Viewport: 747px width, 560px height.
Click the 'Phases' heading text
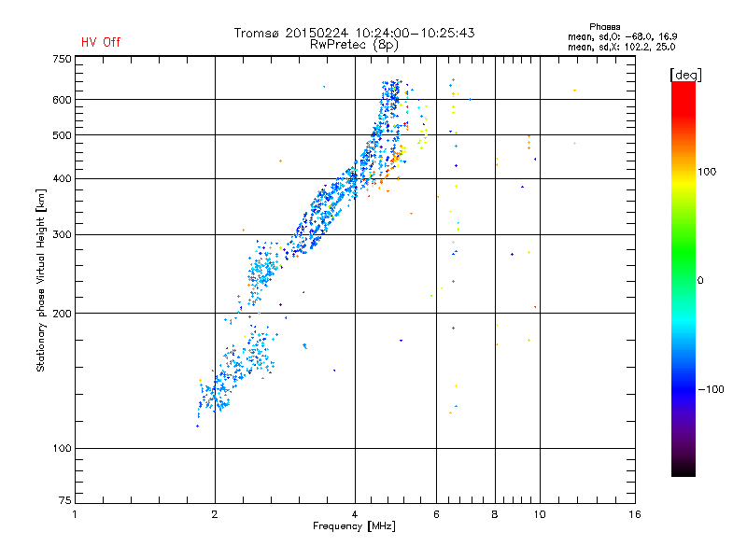(x=604, y=27)
